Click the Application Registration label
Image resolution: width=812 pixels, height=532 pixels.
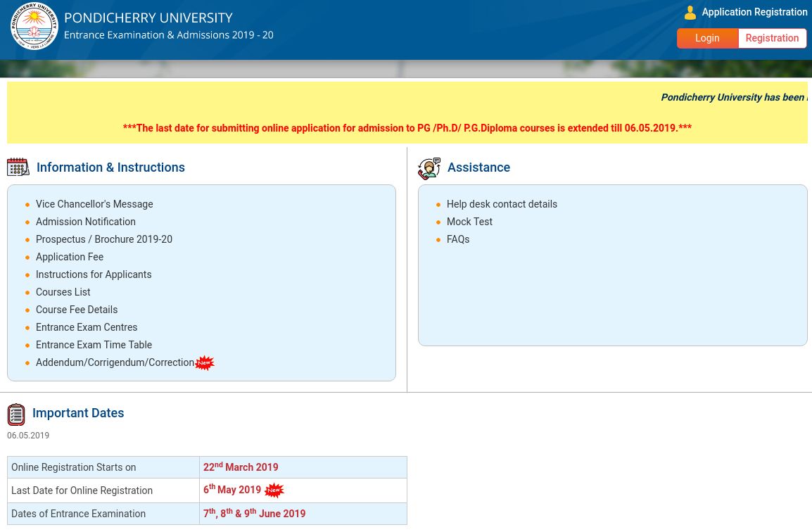tap(754, 12)
